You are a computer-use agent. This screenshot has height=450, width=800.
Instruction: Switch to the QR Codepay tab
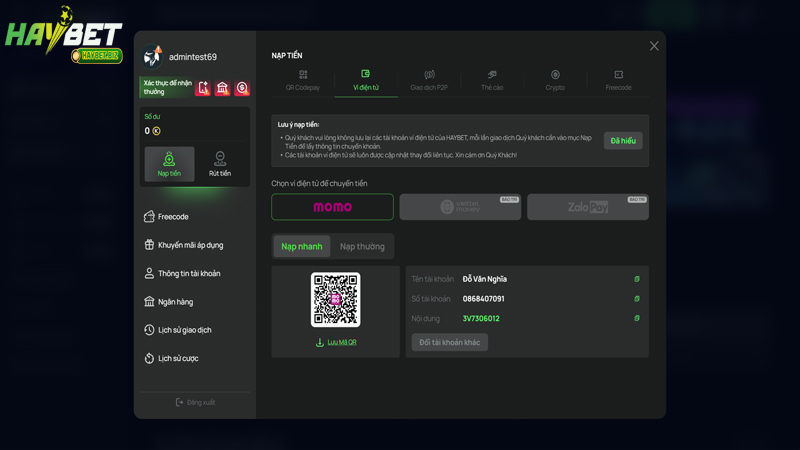(x=303, y=80)
